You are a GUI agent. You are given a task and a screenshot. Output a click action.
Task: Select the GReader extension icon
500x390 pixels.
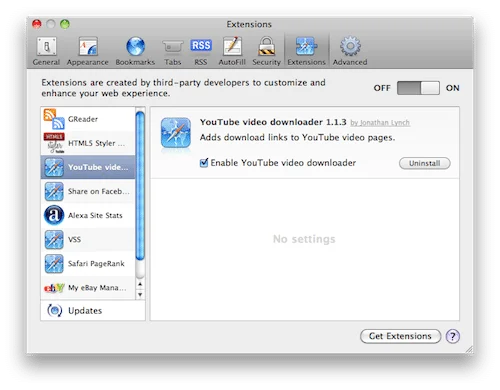(x=54, y=119)
